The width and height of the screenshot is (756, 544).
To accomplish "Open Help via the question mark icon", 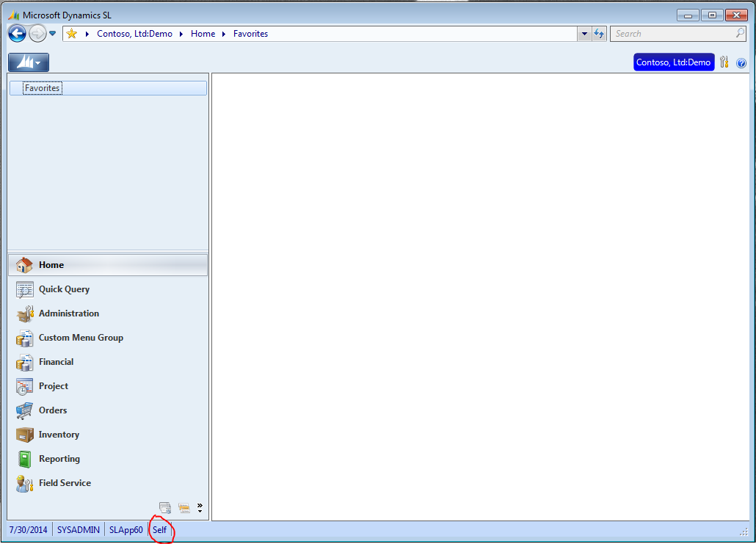I will coord(741,62).
